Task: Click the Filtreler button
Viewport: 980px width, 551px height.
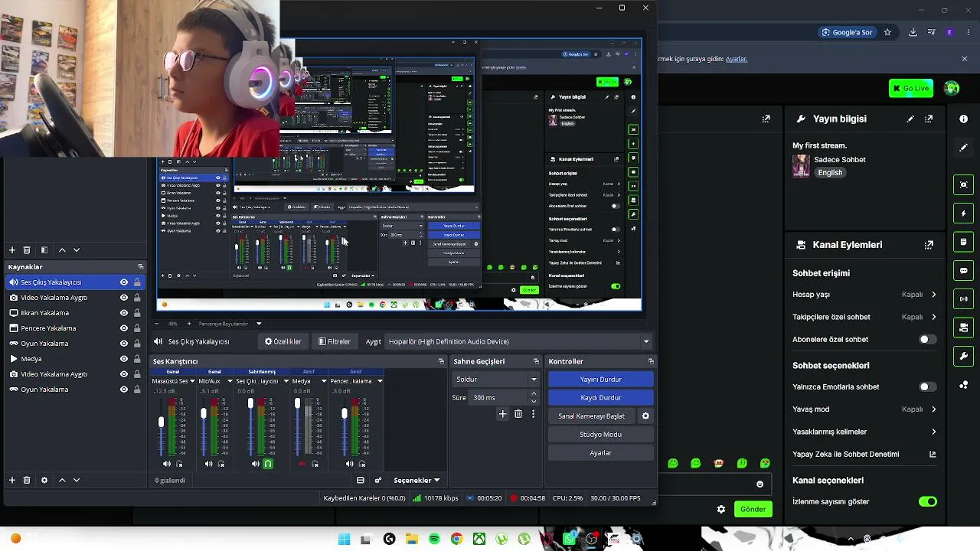Action: pyautogui.click(x=335, y=341)
